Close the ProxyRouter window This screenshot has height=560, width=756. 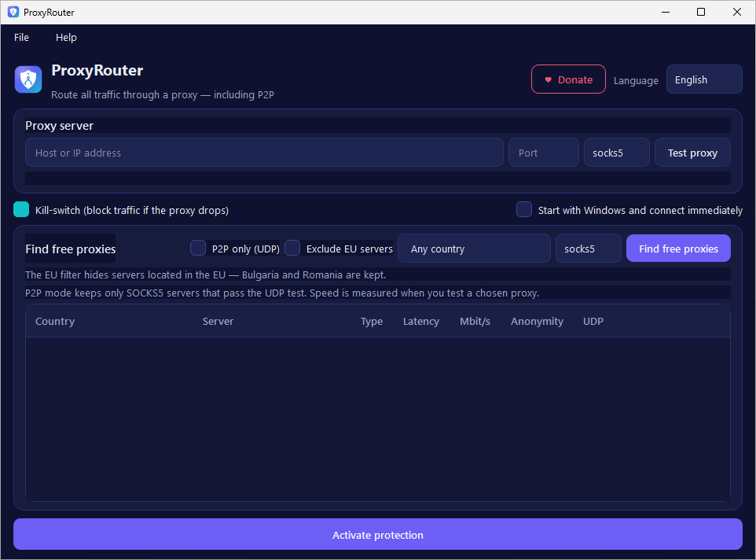point(736,12)
